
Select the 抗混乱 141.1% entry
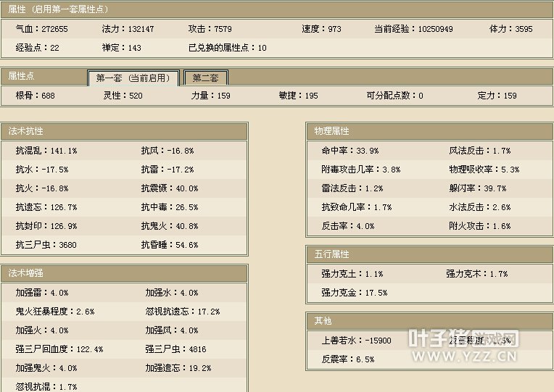click(46, 151)
